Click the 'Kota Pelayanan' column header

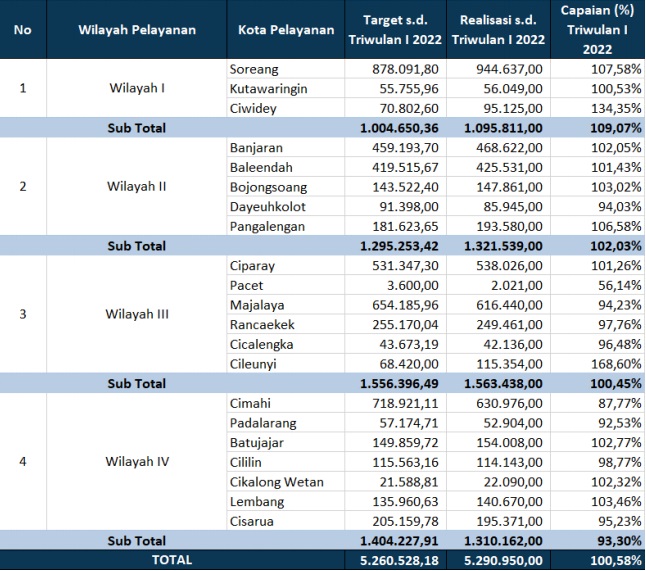click(x=286, y=30)
